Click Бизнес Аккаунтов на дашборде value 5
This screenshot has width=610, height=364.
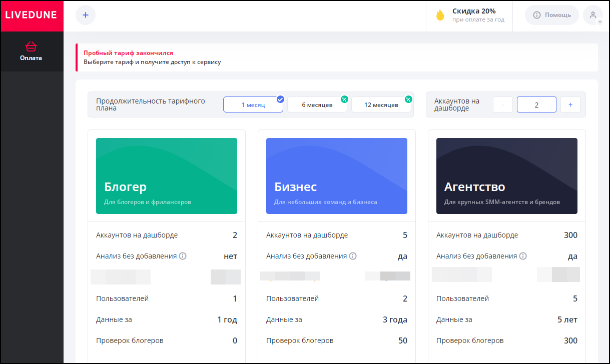coord(405,235)
